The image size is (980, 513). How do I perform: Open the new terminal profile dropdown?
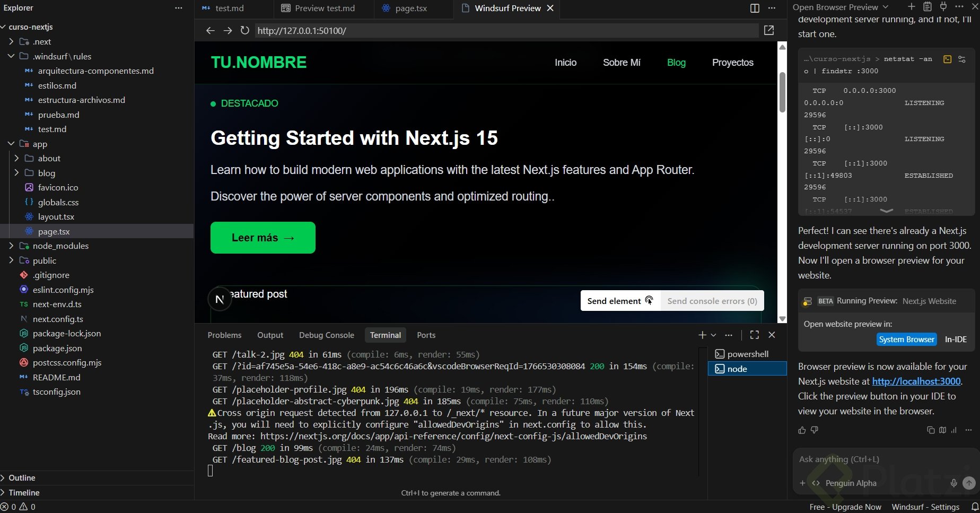pos(714,335)
